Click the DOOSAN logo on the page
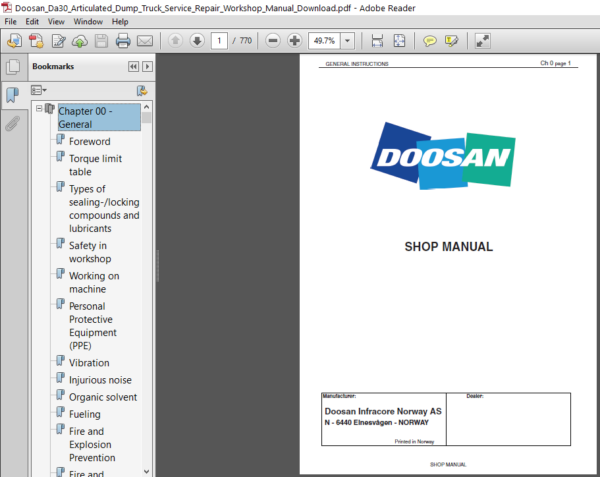 click(443, 156)
